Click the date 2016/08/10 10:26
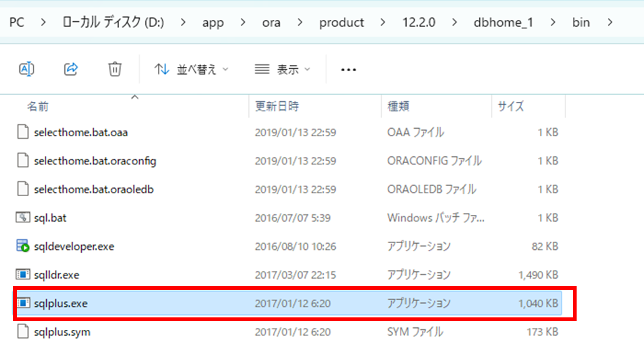The height and width of the screenshot is (343, 644). 295,246
